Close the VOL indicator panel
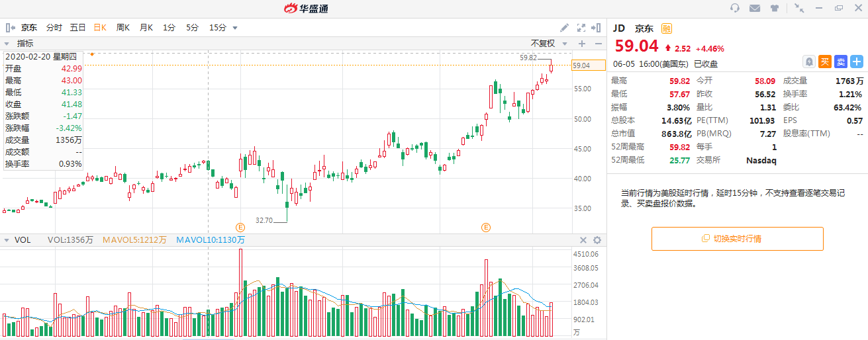This screenshot has height=340, width=868. click(583, 240)
